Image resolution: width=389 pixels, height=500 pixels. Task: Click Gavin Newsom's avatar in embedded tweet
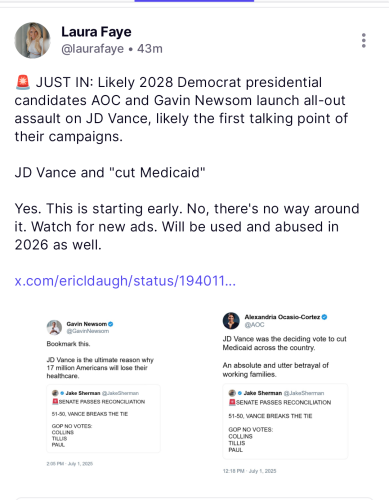pyautogui.click(x=54, y=327)
